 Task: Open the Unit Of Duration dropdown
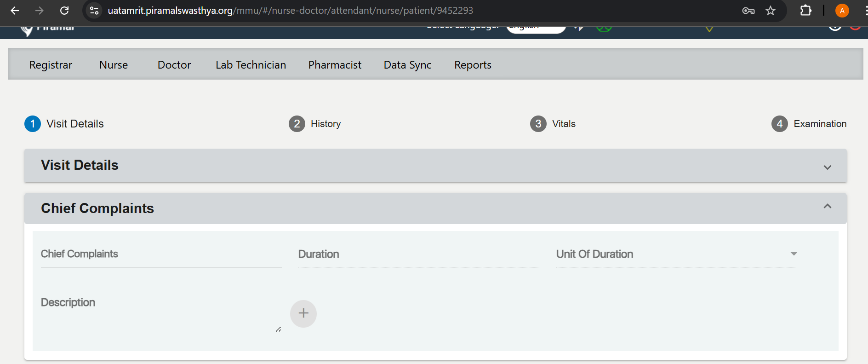click(676, 254)
